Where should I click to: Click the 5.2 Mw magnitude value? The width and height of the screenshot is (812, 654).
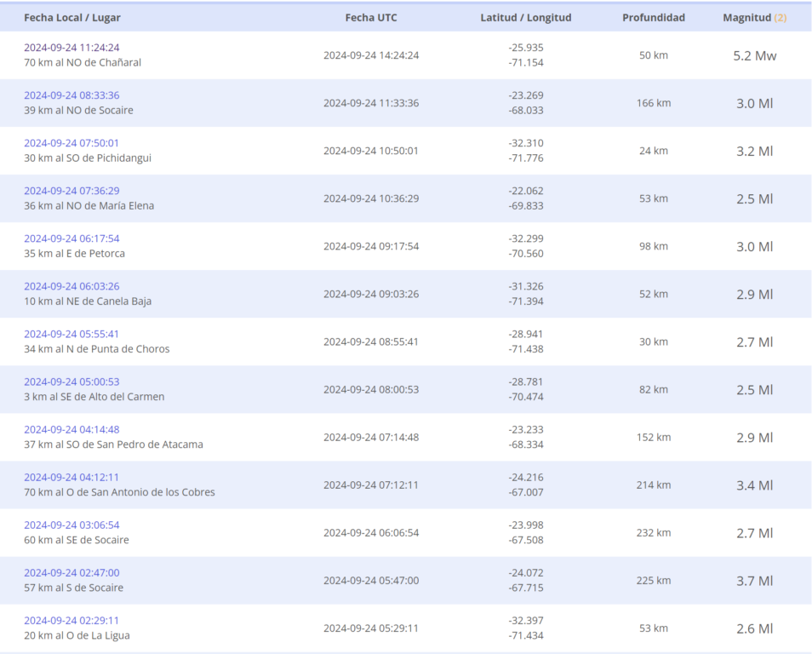point(754,56)
